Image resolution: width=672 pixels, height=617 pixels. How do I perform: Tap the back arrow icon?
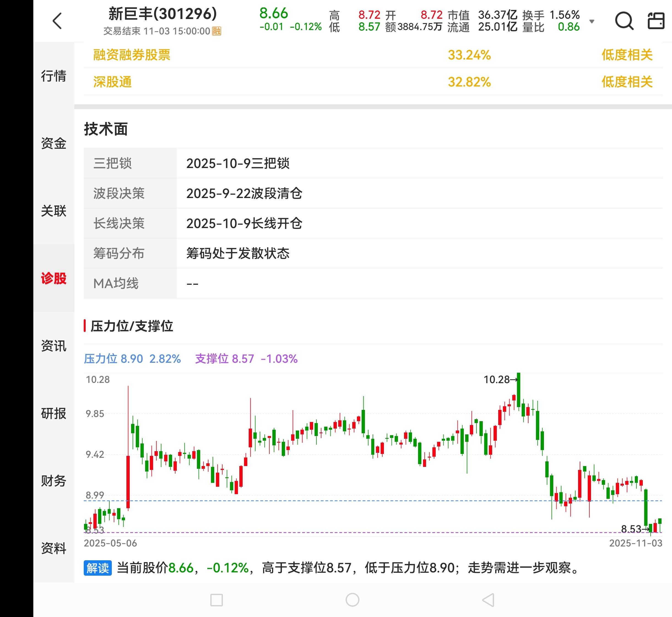(x=57, y=21)
